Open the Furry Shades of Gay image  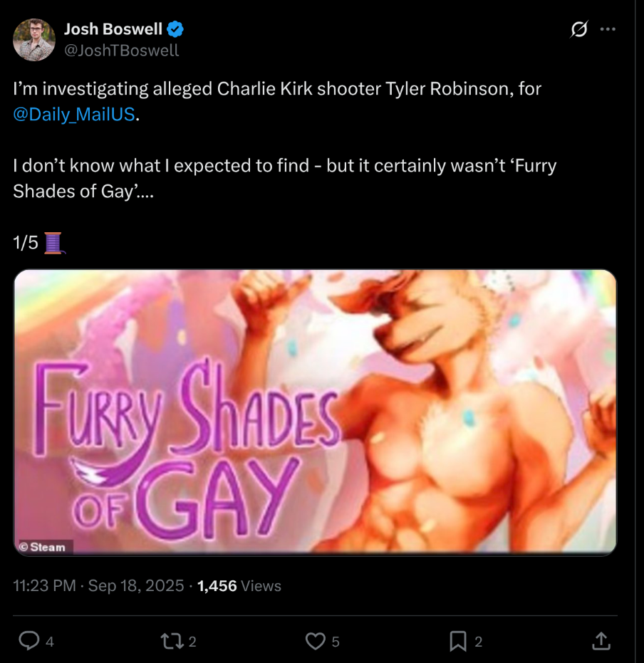click(x=315, y=412)
